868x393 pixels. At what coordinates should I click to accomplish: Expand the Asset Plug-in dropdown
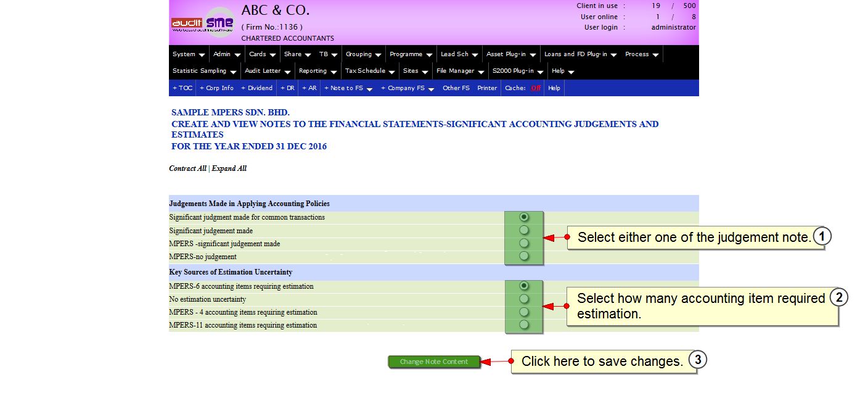coord(510,54)
